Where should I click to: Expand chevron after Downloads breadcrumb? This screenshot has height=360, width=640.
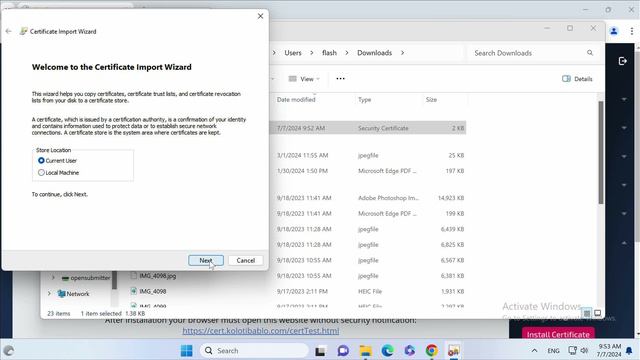pos(402,53)
